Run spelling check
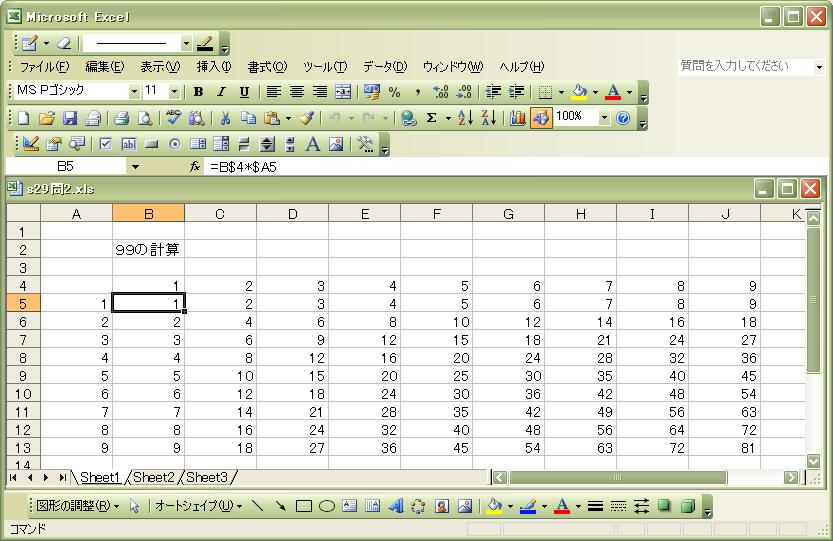 (173, 118)
